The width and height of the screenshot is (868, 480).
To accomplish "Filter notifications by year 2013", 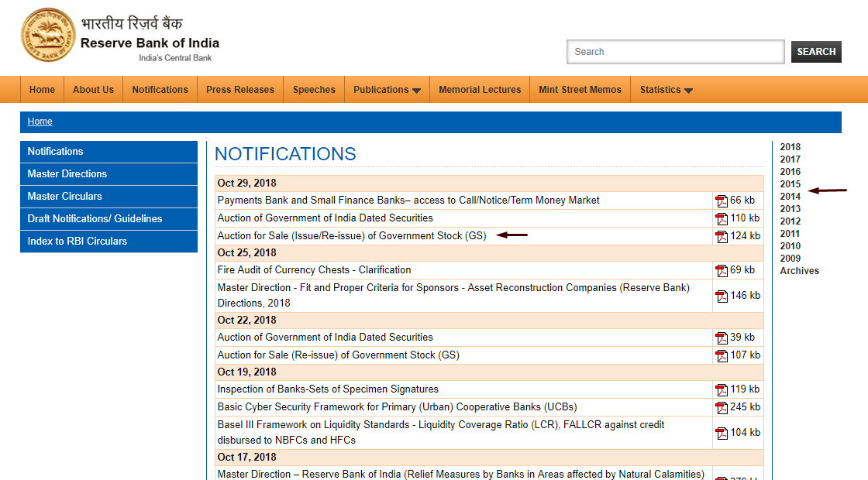I will (x=790, y=209).
